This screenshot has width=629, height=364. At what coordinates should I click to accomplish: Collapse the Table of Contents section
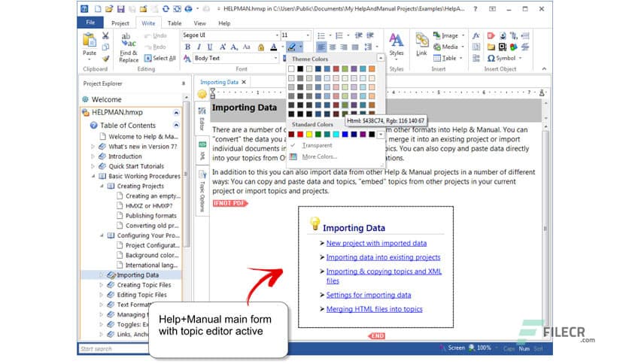click(x=176, y=125)
